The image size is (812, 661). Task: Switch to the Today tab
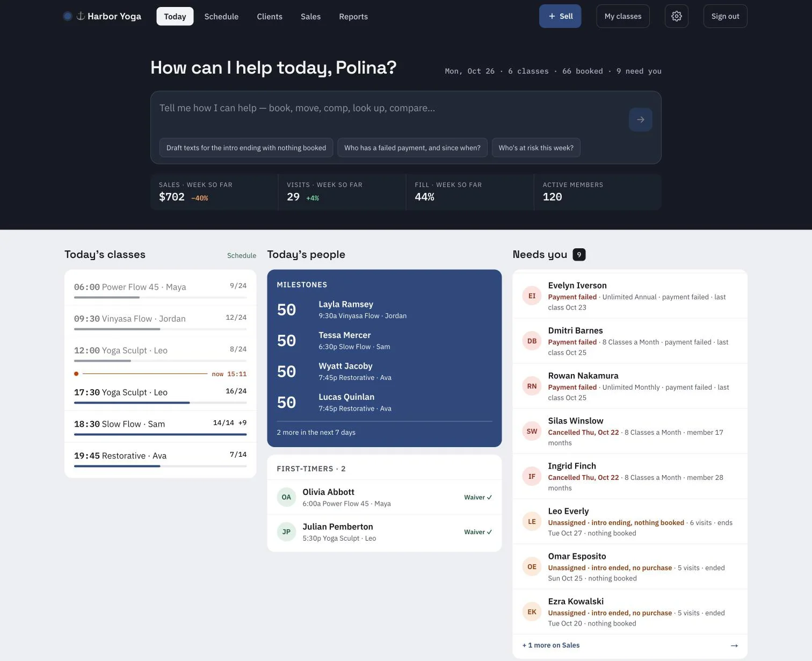coord(175,17)
